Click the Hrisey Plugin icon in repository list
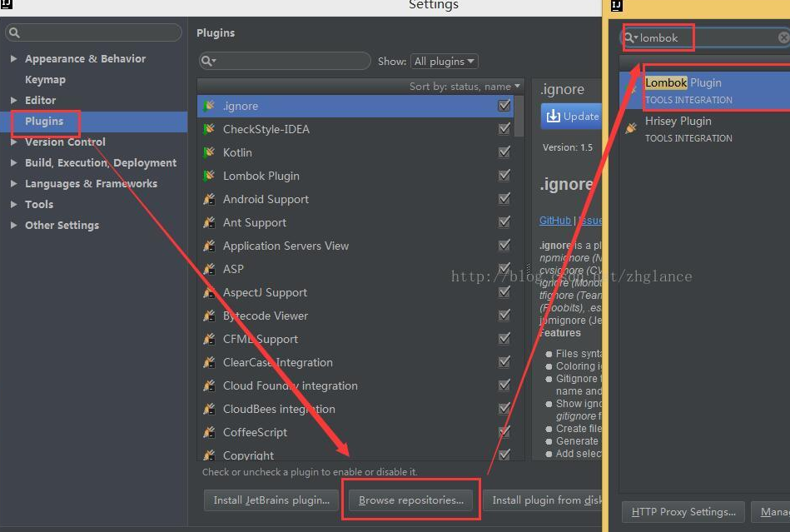The image size is (790, 532). pos(631,128)
